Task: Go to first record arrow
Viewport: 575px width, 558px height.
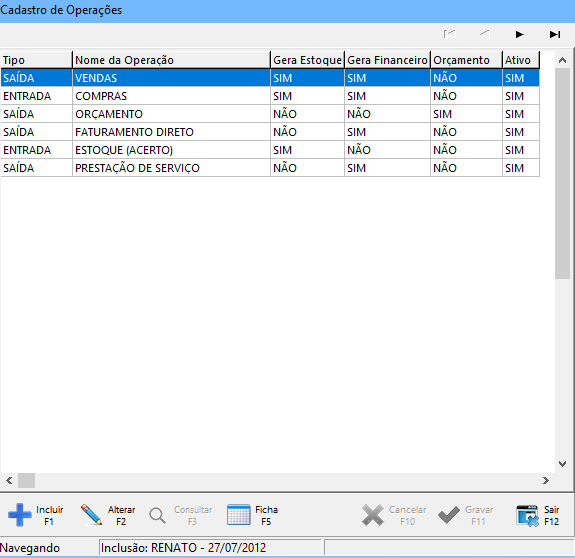Action: (x=450, y=34)
